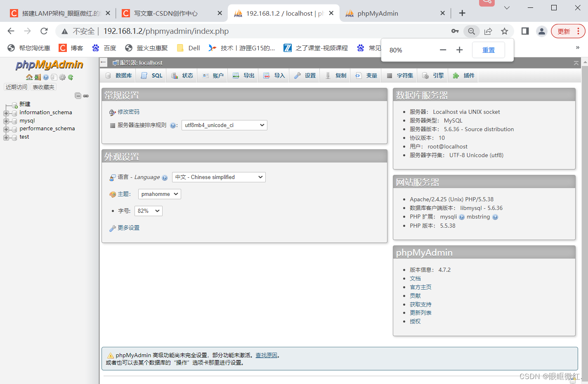The image size is (588, 384).
Task: Show more bookmarks with the » chevron
Action: pos(578,47)
